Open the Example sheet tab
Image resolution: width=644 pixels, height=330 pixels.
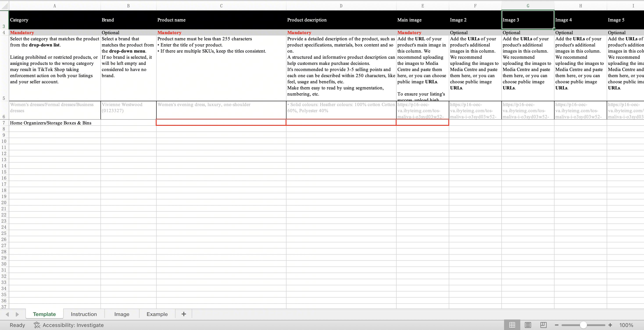(157, 314)
